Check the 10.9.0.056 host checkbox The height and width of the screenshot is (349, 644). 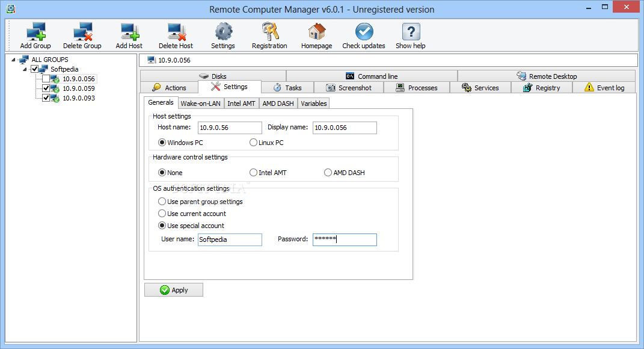[x=46, y=78]
